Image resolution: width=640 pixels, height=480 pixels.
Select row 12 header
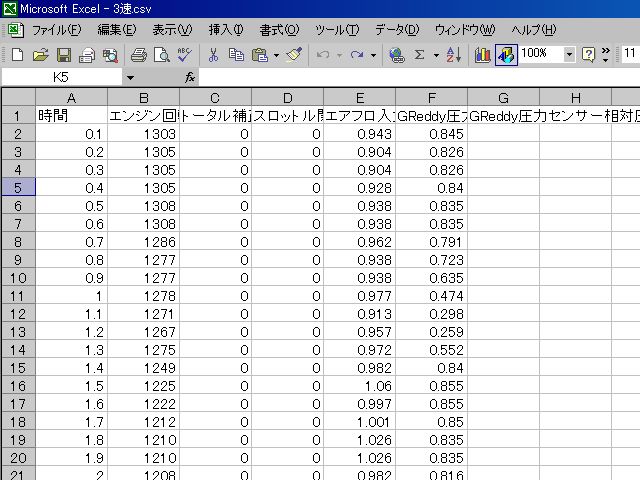click(18, 314)
